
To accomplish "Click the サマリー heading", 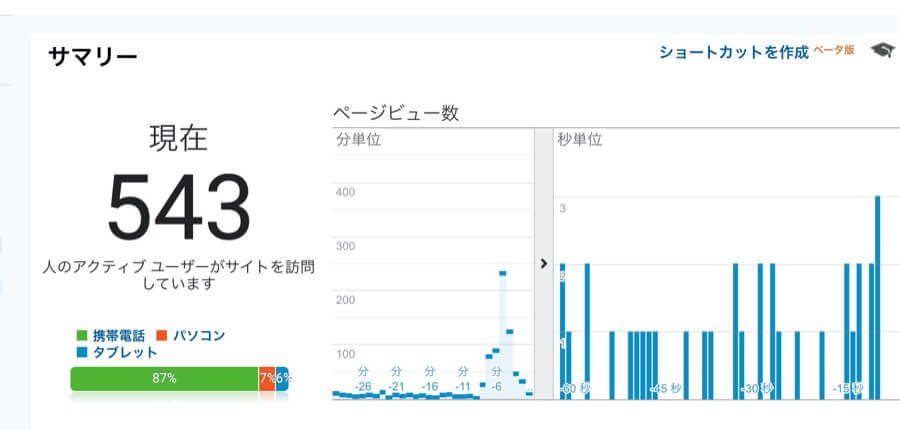I will (93, 56).
